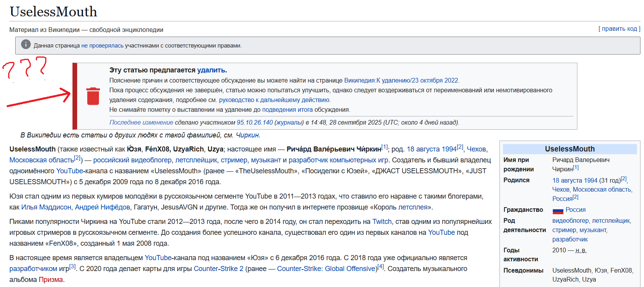Open "Counter-Strike: Global Offensive" link
Screen dimensions: 644x287
326,269
